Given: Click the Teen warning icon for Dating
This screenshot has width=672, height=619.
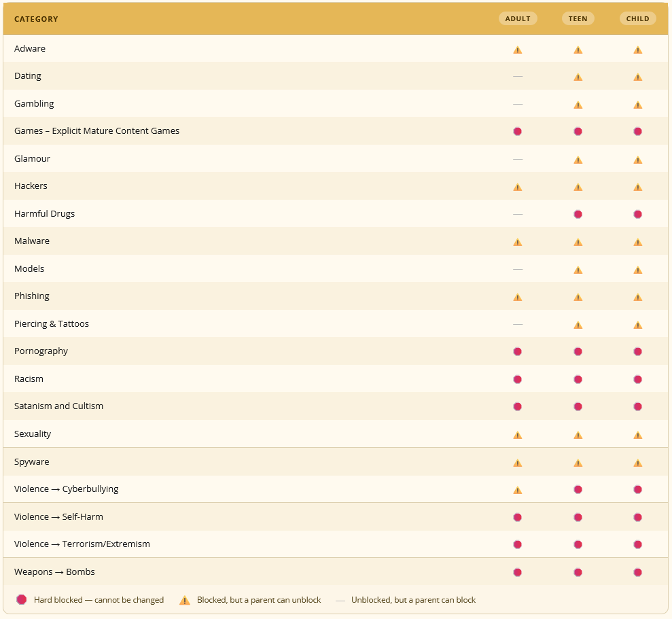Looking at the screenshot, I should pyautogui.click(x=578, y=77).
